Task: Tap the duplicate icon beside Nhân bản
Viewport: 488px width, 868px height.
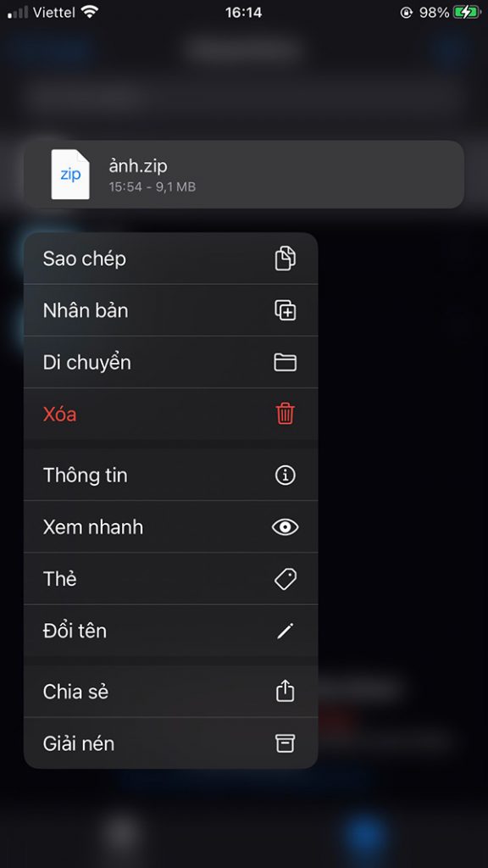Action: click(286, 310)
